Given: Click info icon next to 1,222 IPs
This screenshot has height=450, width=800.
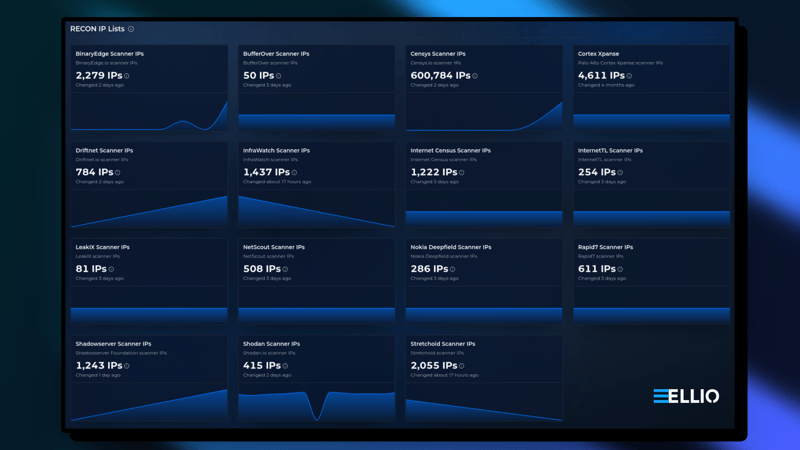Looking at the screenshot, I should [462, 173].
